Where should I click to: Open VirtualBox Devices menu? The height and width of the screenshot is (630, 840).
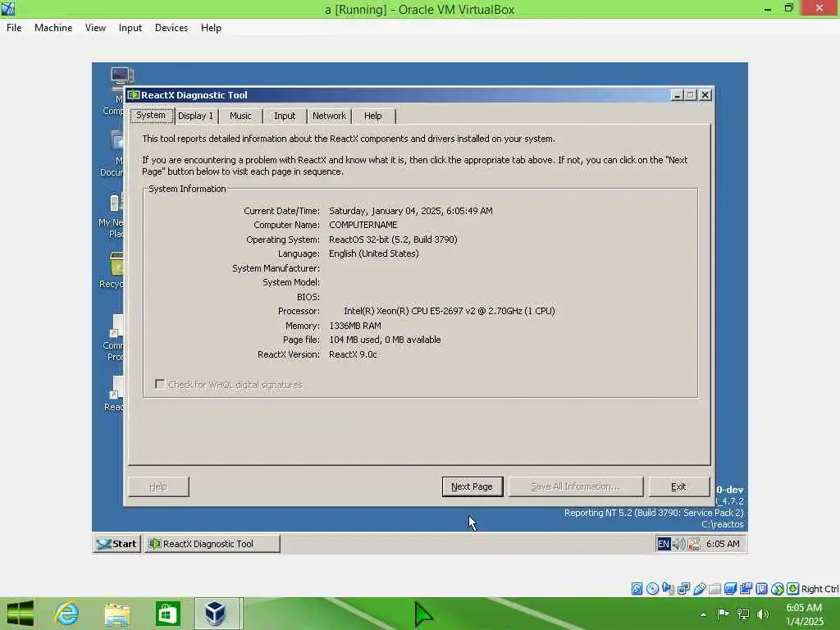point(171,28)
